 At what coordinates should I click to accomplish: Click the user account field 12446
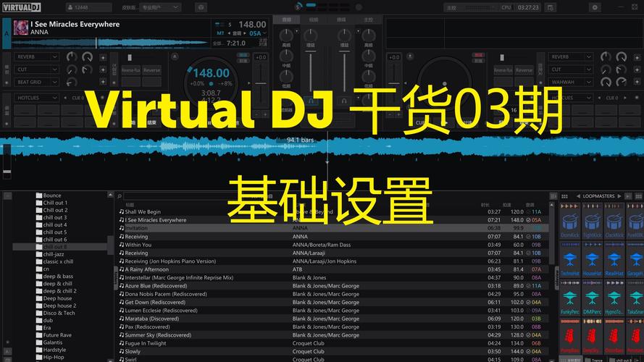88,7
